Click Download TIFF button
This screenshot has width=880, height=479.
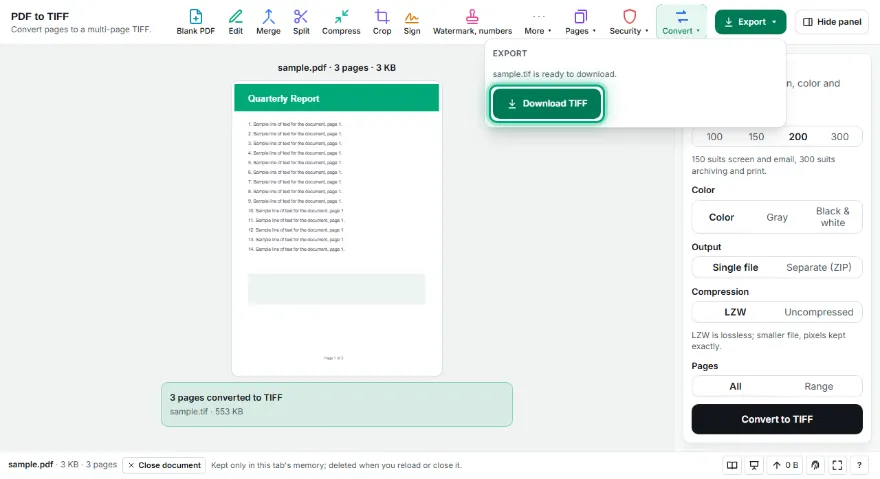tap(547, 103)
